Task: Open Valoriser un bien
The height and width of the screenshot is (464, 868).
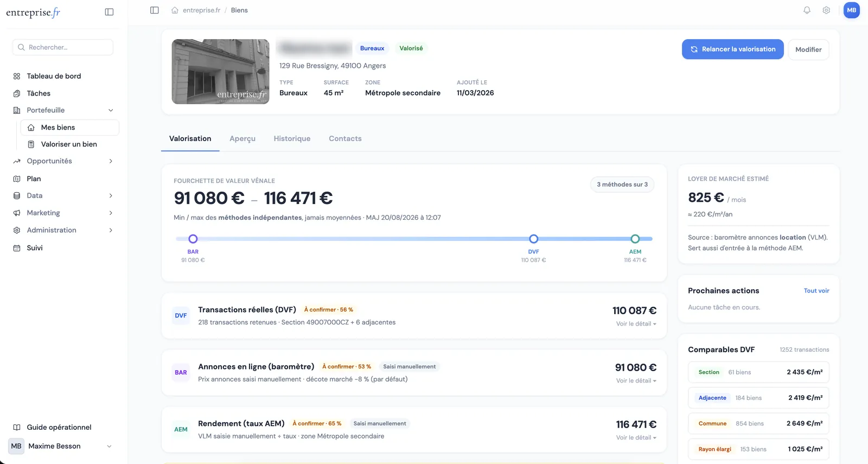Action: pyautogui.click(x=69, y=144)
